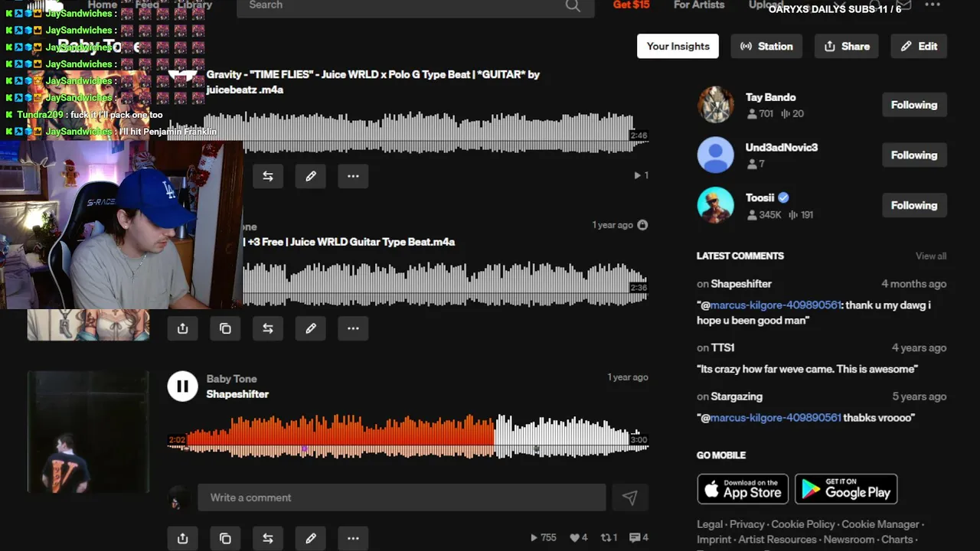Open the Shapeshifter track title
This screenshot has width=980, height=551.
click(237, 394)
